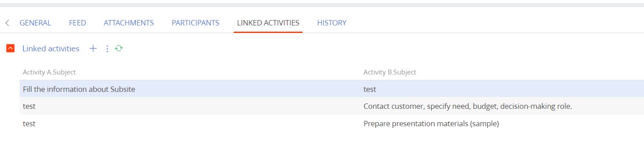Select row 'Fill the information about Subsite'
Screen dimensions: 644x161
332,89
